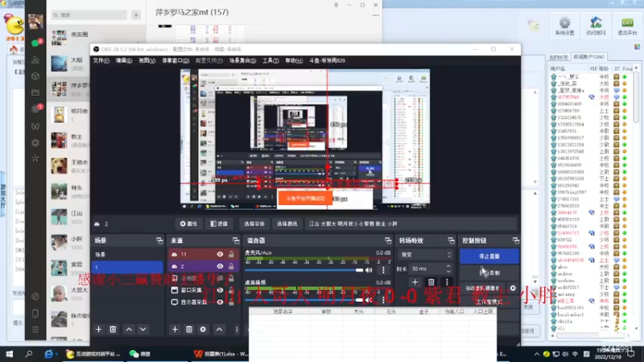Viewport: 644px width, 362px height.
Task: Click the 属性 properties button below preview
Action: point(189,224)
